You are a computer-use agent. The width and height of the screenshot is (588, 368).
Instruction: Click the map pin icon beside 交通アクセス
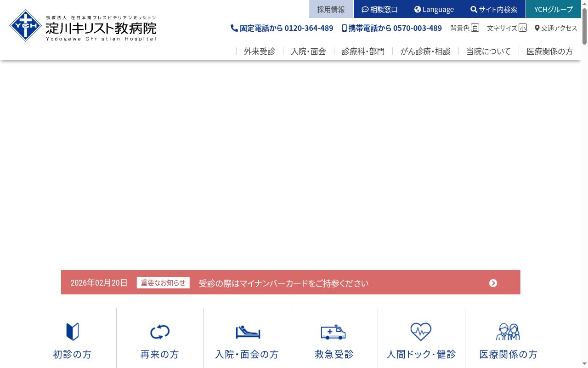(537, 28)
